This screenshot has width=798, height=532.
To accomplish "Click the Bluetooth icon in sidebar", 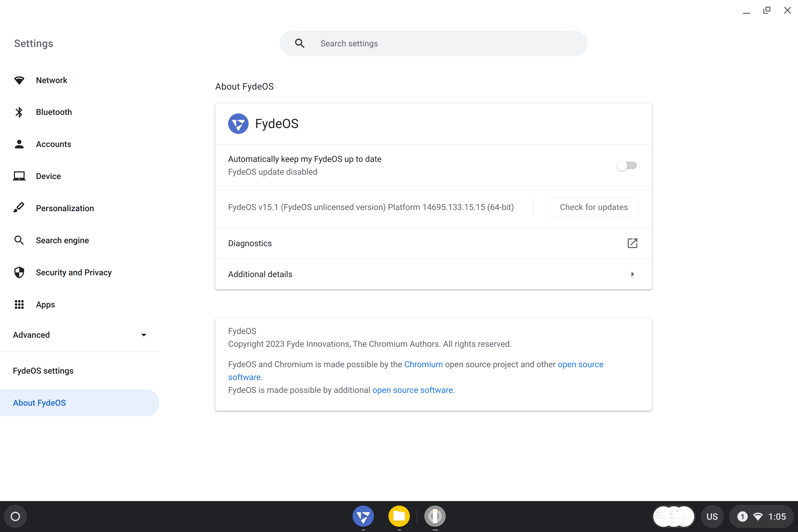I will point(19,112).
